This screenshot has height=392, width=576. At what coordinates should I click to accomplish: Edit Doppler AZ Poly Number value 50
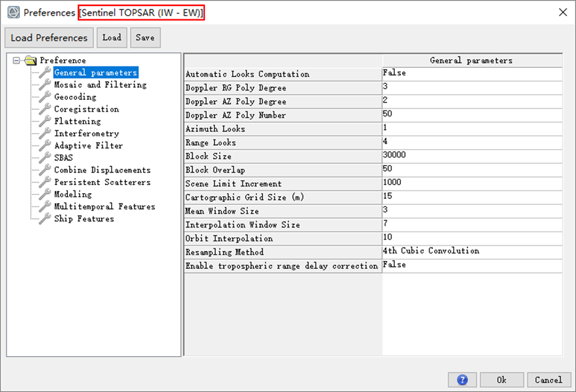click(x=472, y=115)
